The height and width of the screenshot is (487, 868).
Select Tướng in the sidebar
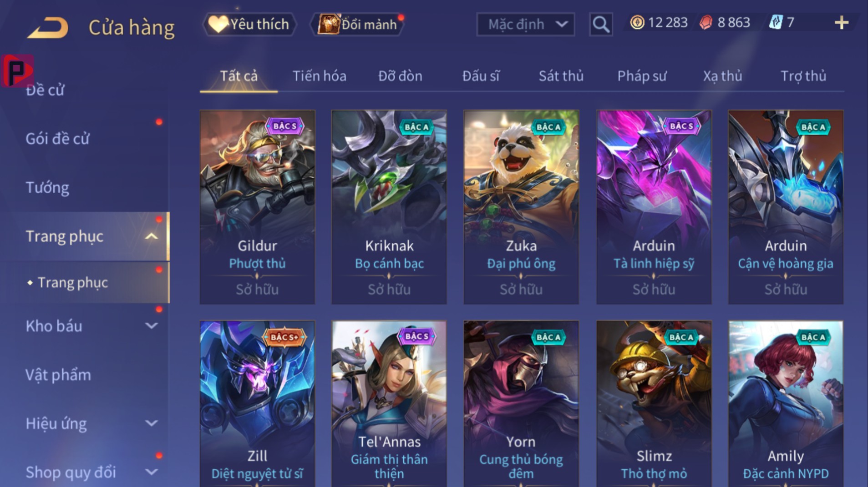[x=47, y=187]
